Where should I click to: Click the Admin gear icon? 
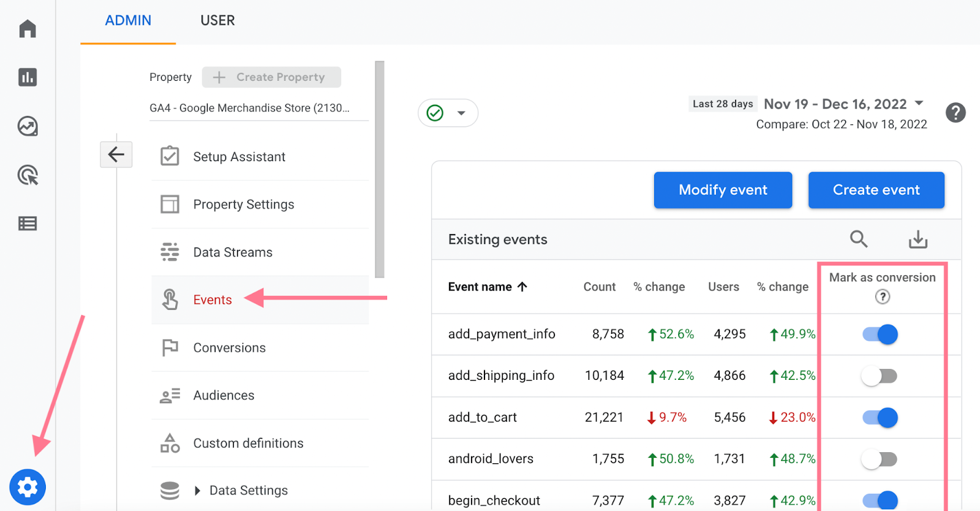tap(28, 487)
